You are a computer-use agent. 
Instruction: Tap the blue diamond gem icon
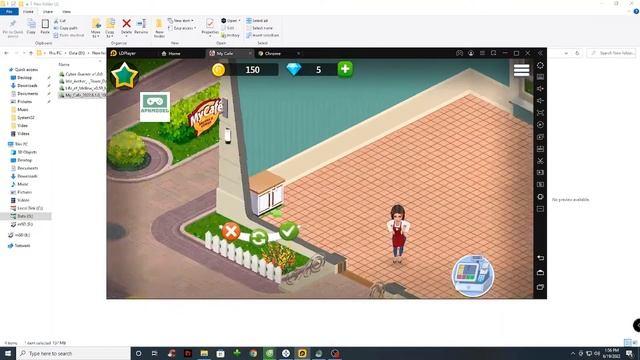(x=293, y=69)
